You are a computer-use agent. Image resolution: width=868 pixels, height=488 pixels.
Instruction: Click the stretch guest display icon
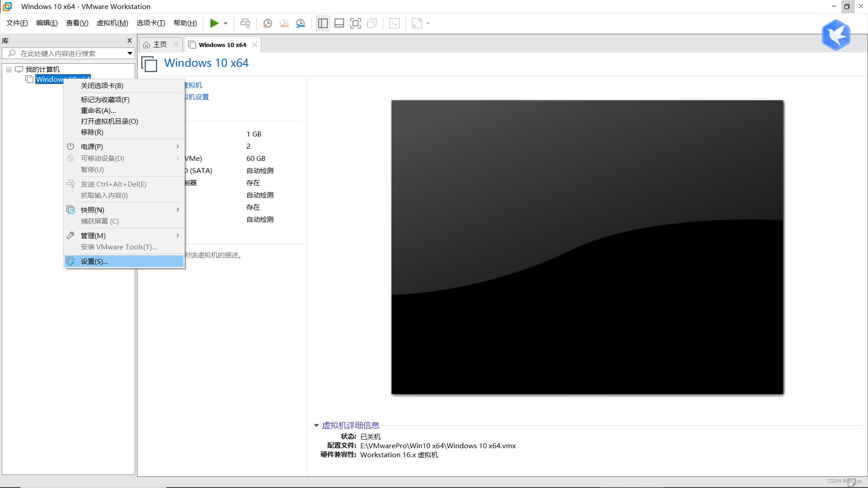point(417,23)
